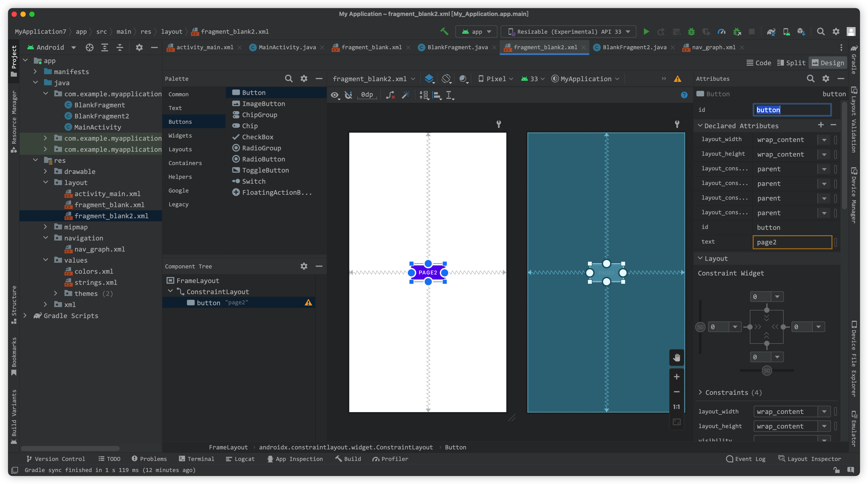Open Layout Inspector tool window
The image size is (868, 484).
coord(809,459)
